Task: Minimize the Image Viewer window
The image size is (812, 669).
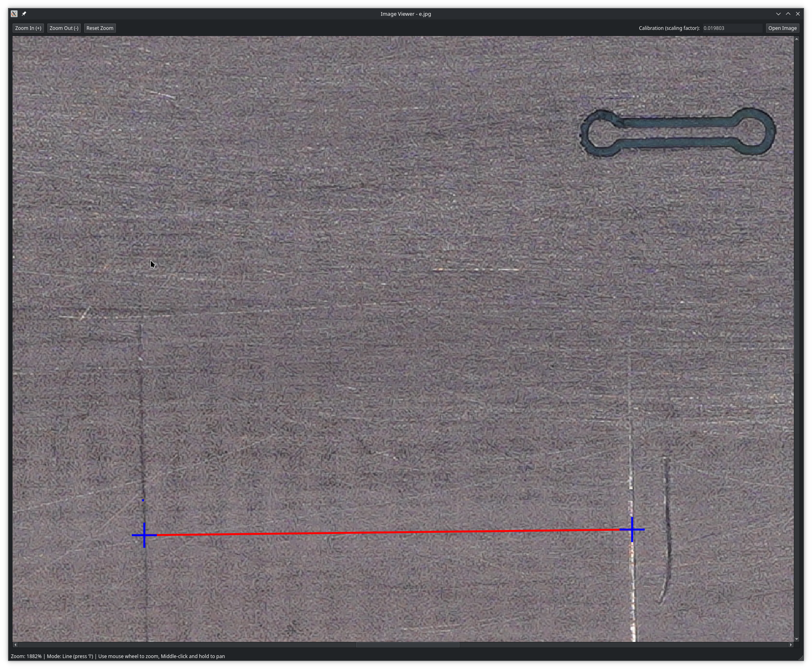Action: (x=778, y=14)
